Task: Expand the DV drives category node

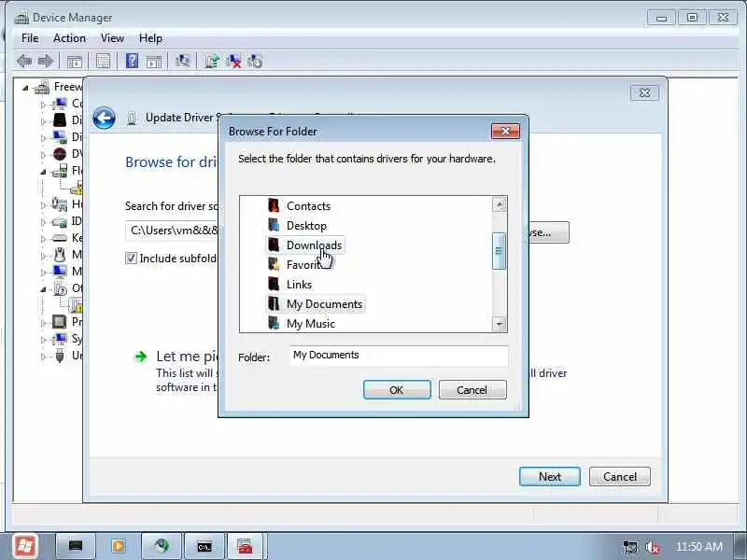Action: 43,155
